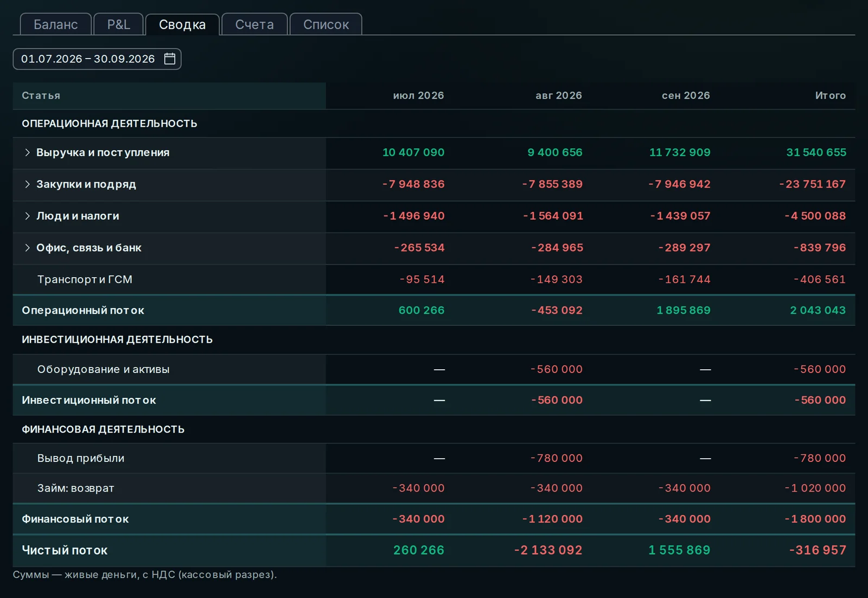Click the июл 2026 column header

click(x=418, y=95)
